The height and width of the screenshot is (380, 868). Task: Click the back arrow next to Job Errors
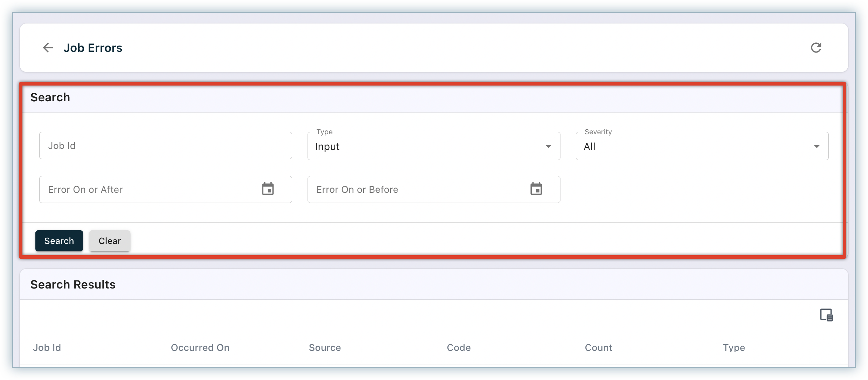(48, 48)
